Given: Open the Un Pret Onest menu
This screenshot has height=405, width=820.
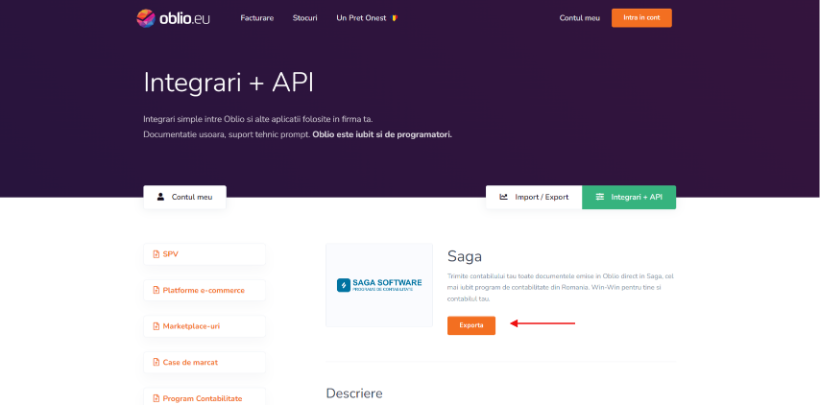Looking at the screenshot, I should click(x=361, y=18).
